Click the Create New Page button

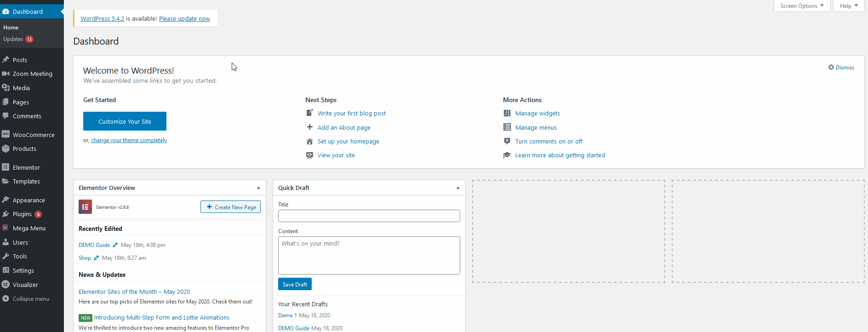(230, 207)
